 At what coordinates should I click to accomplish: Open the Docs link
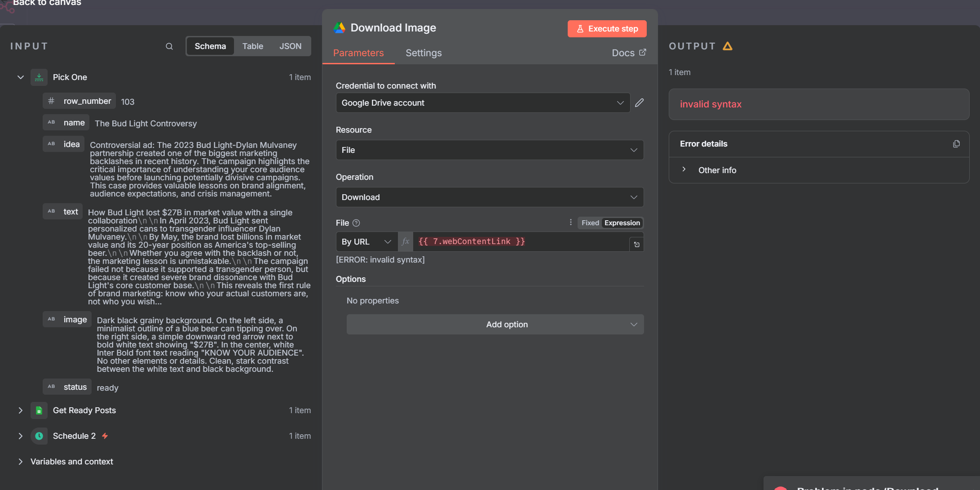(x=629, y=53)
